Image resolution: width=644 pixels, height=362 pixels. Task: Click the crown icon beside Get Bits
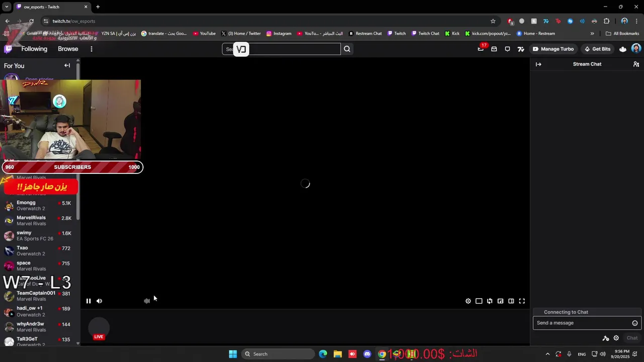pyautogui.click(x=623, y=49)
